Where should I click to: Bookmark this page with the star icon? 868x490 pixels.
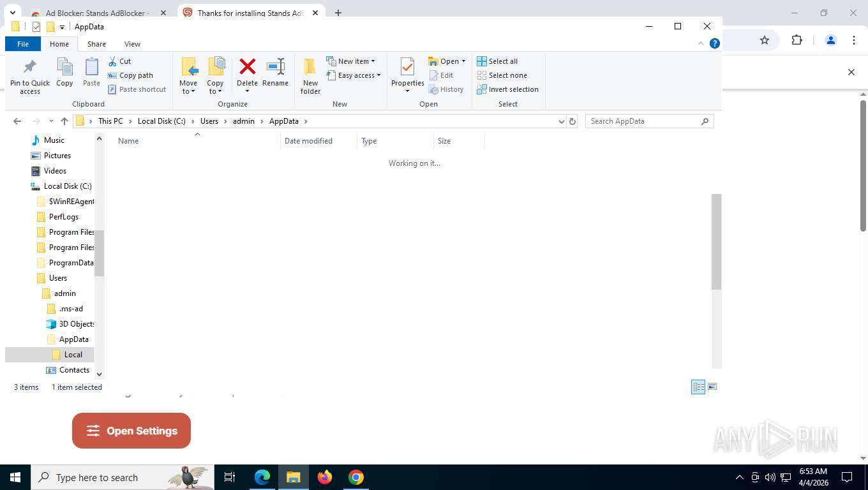(x=765, y=40)
